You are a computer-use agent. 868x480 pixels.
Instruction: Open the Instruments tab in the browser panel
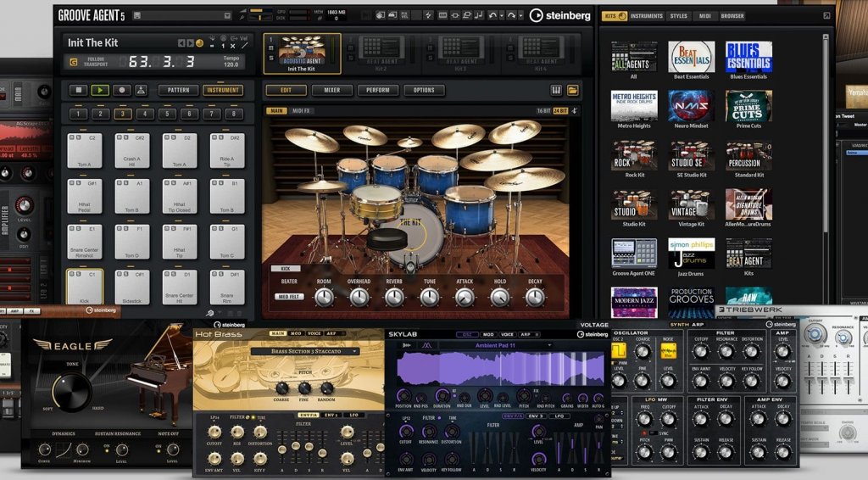(646, 16)
